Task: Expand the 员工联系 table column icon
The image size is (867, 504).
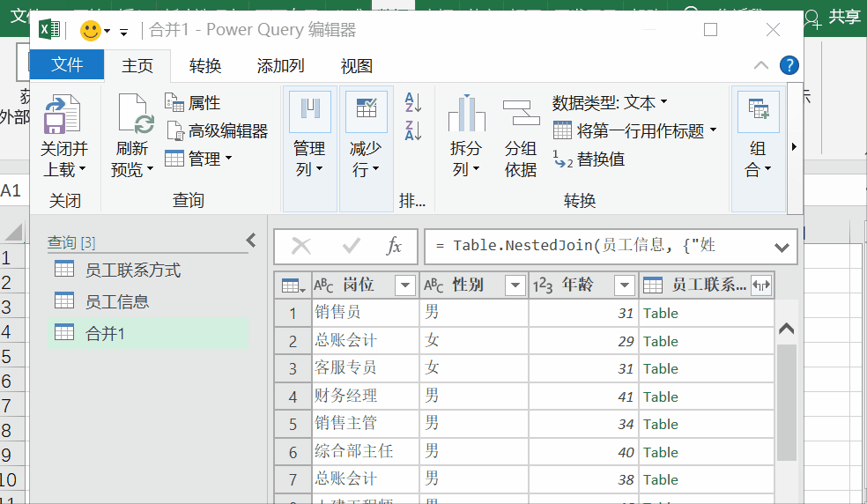Action: [x=761, y=285]
